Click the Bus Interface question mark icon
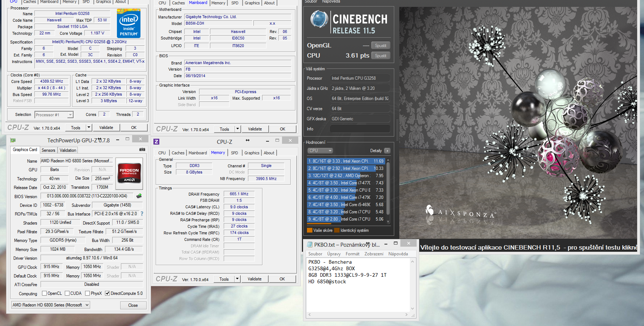Screen dimensions: 644x326 (142, 214)
